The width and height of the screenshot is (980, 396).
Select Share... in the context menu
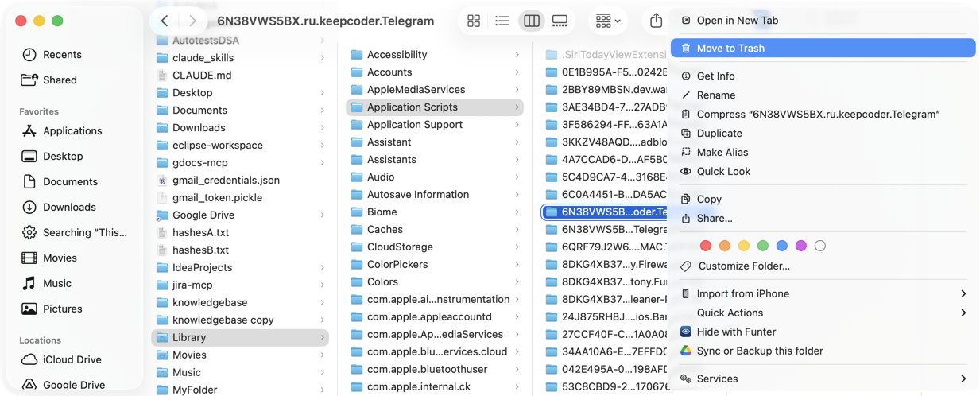click(823, 219)
